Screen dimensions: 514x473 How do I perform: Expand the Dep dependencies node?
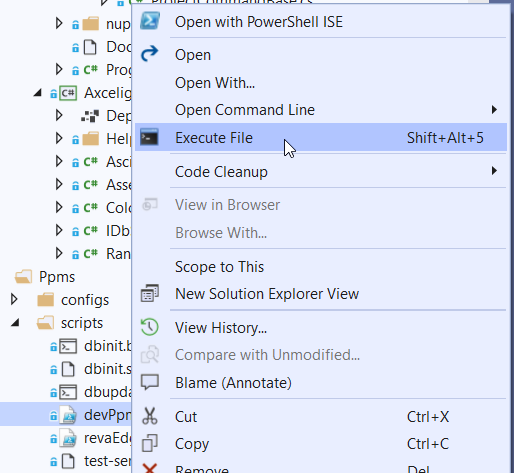(x=59, y=115)
